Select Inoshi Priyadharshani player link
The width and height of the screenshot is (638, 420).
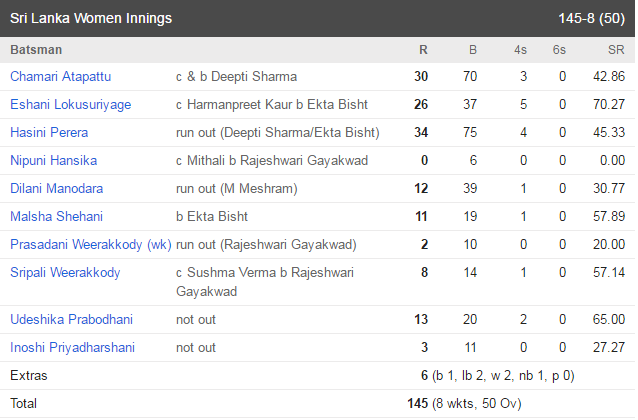coord(72,348)
